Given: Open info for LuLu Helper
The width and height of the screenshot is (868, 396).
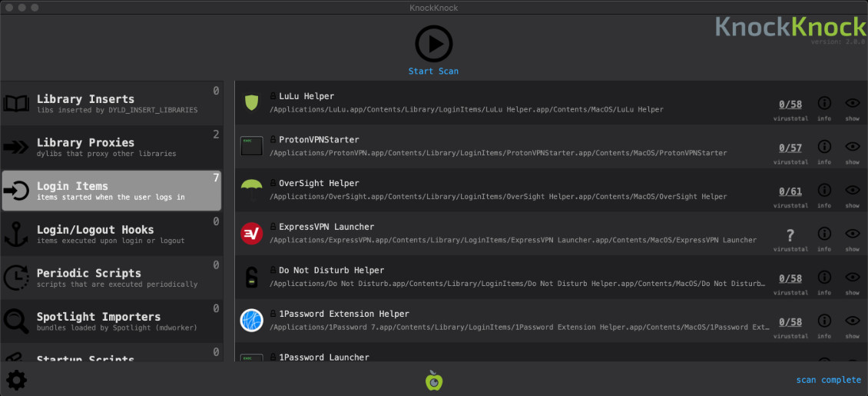Looking at the screenshot, I should 824,103.
